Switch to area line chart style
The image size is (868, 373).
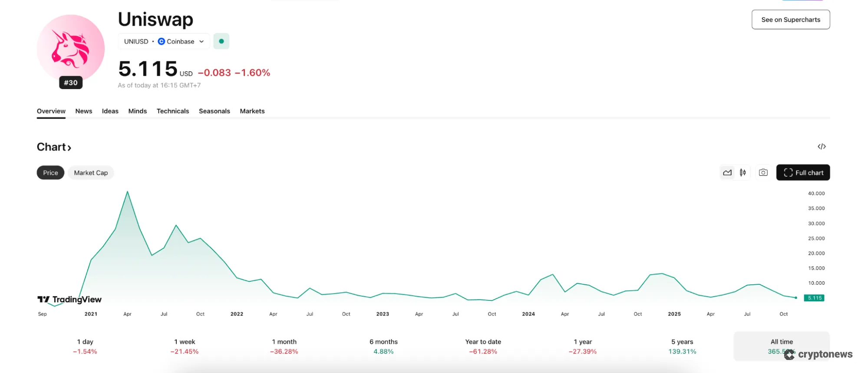tap(727, 173)
